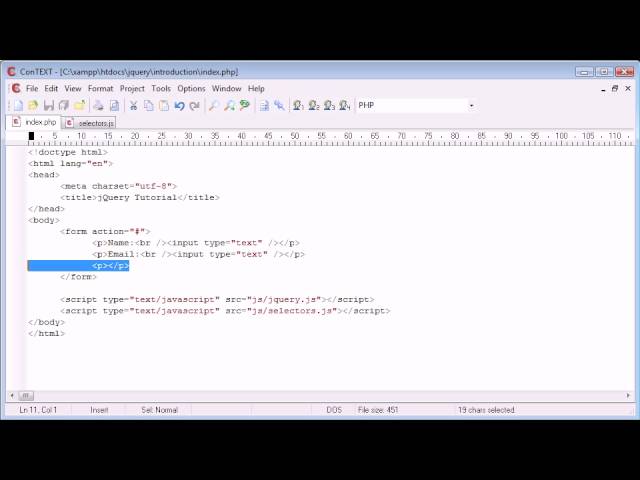Run user command 3 icon

click(329, 106)
